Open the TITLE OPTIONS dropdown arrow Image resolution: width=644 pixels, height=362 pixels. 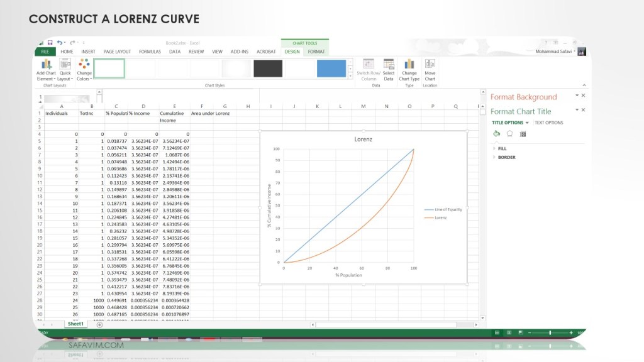click(x=527, y=123)
